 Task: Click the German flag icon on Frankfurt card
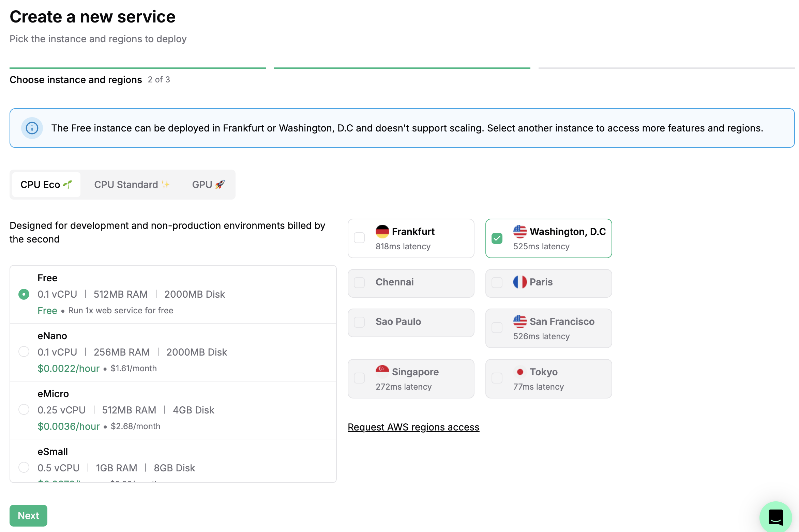coord(382,231)
